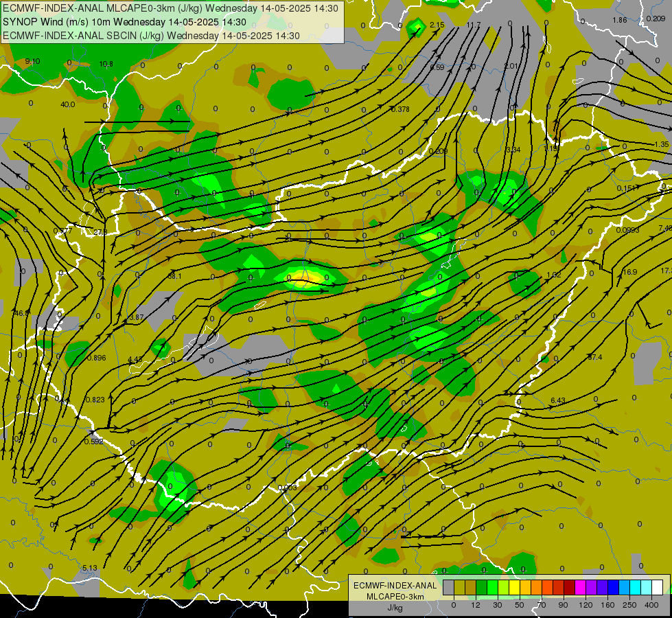The image size is (672, 618).
Task: Click the map value 0.823
Action: click(95, 400)
